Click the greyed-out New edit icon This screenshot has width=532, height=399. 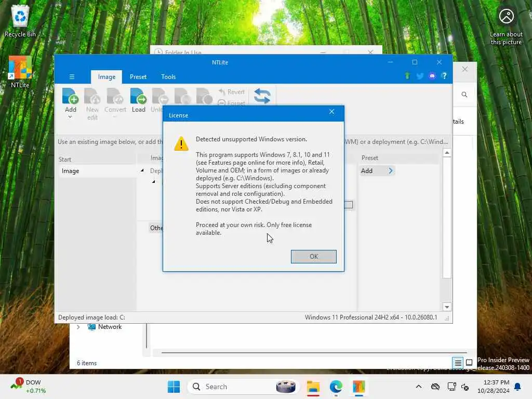(x=92, y=96)
